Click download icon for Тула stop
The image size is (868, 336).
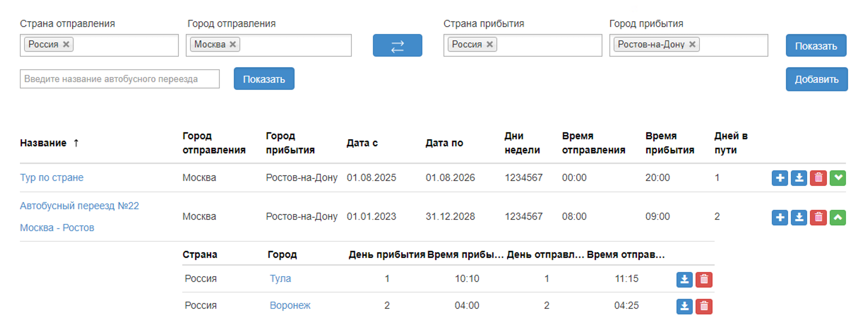click(684, 279)
